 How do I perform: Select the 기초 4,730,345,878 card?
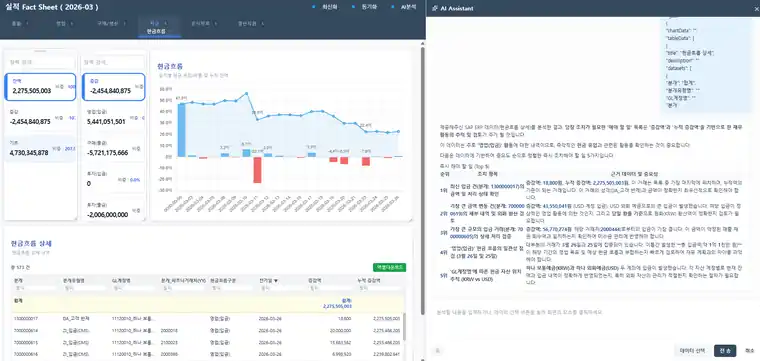(40, 149)
